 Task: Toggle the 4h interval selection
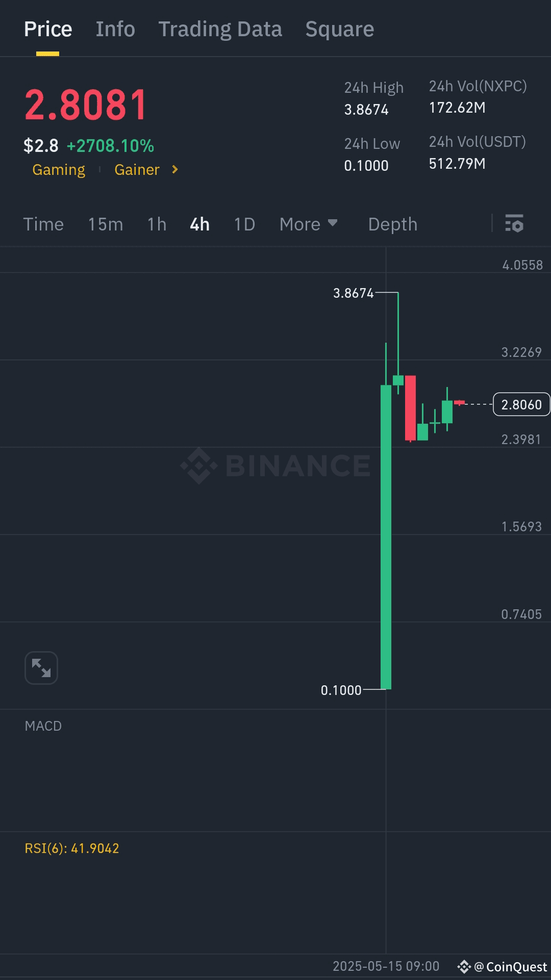(199, 224)
